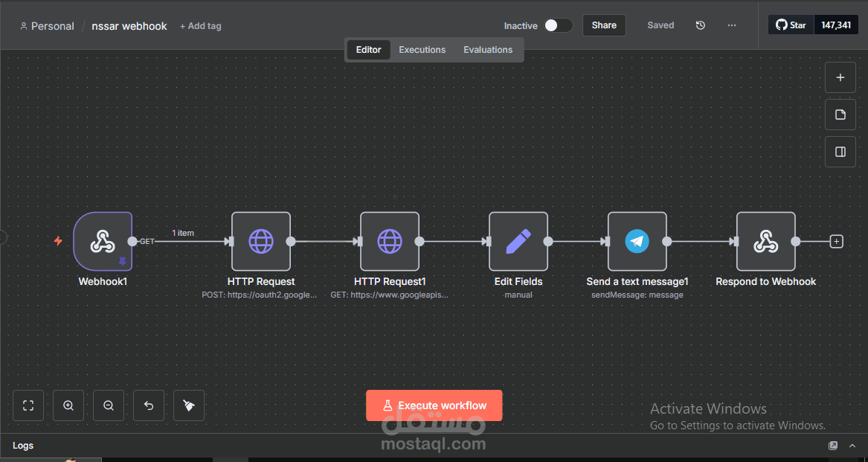The image size is (868, 462).
Task: Open the three-dot workflow menu
Action: 732,25
